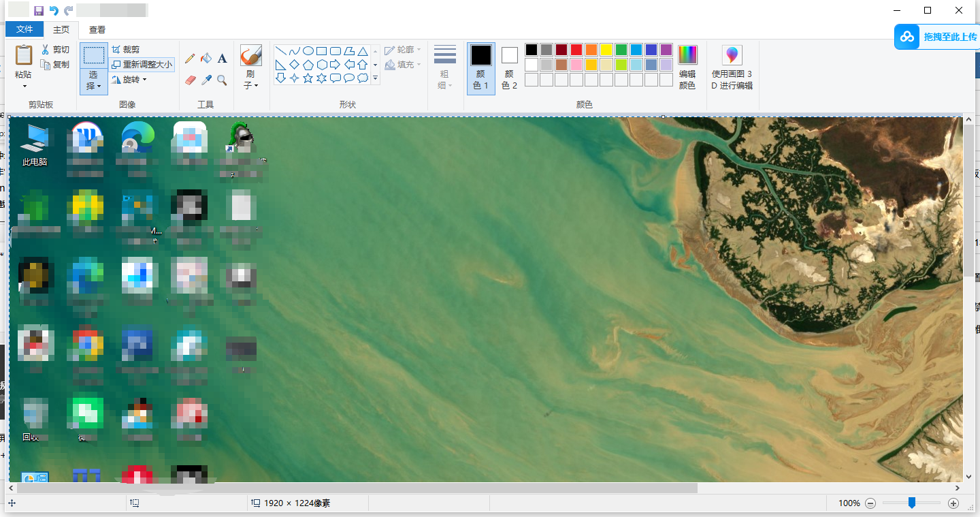Select the Six-point star shape
980x517 pixels.
pyautogui.click(x=321, y=78)
